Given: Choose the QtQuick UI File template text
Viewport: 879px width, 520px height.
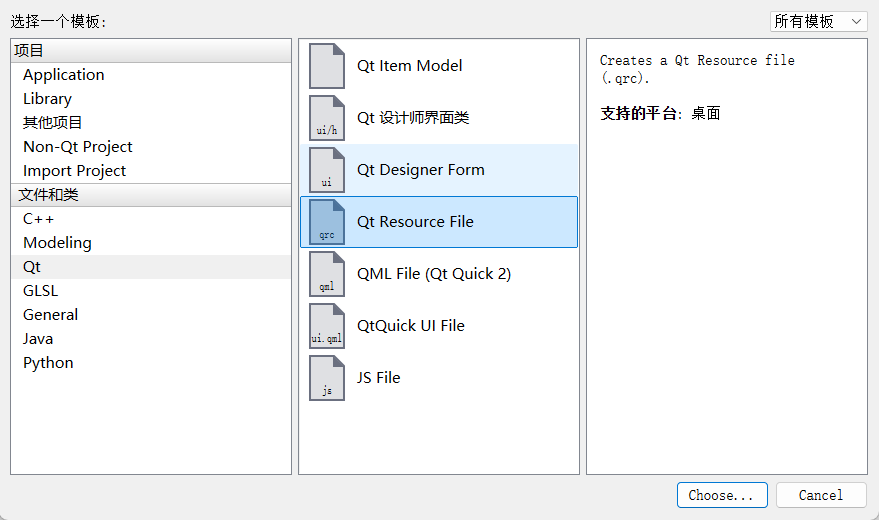Looking at the screenshot, I should click(x=411, y=326).
